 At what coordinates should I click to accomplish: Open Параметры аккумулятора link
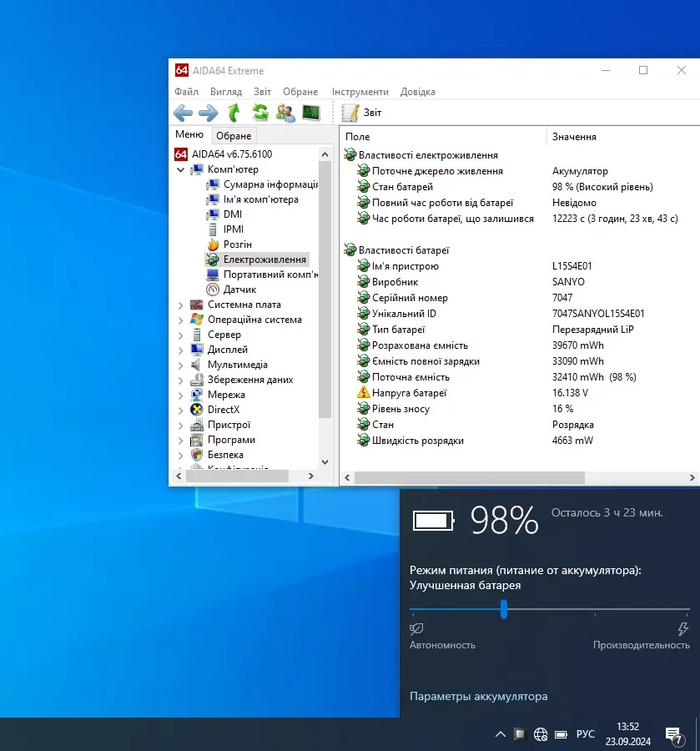478,696
